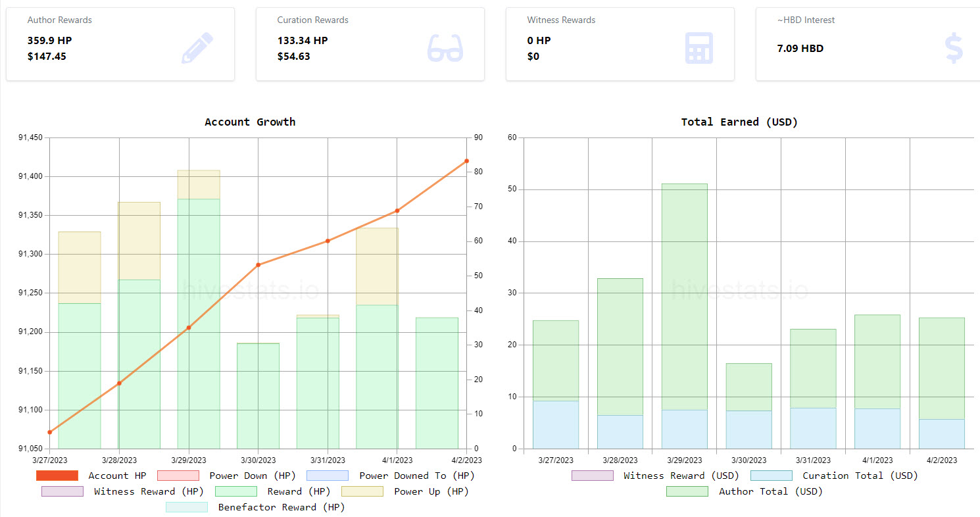Toggle the Power Downed To (HP) legend swatch
Viewport: 980px width, 517px height.
point(328,476)
